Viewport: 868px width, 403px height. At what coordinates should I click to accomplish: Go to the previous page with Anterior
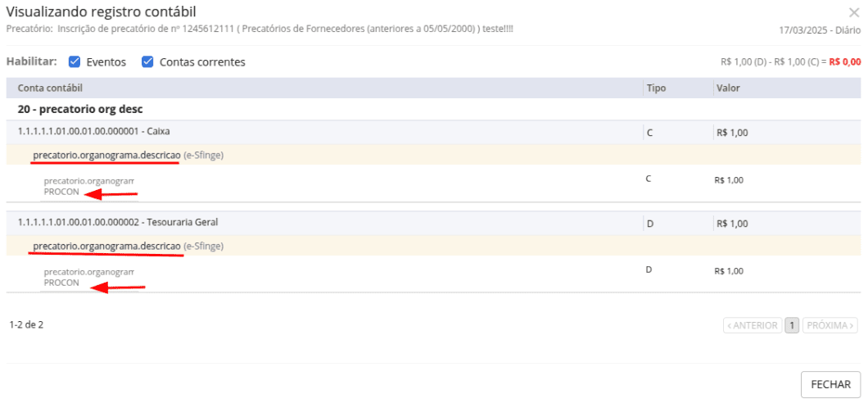pos(752,325)
